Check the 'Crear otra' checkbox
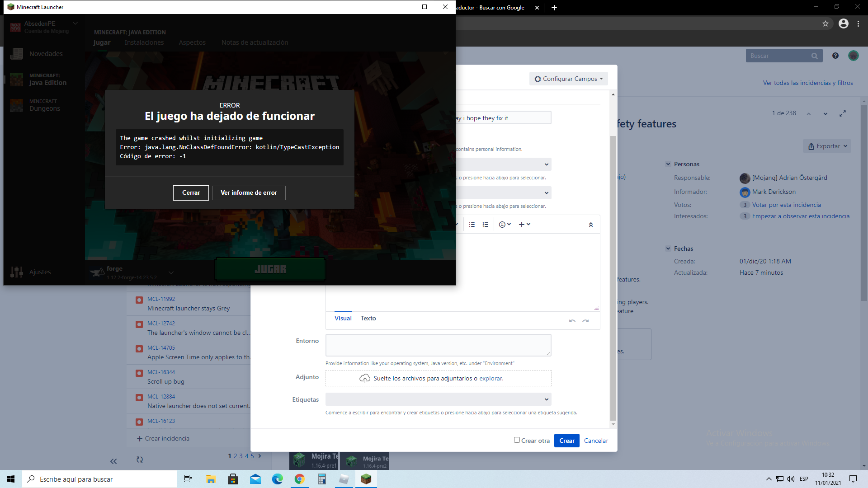The width and height of the screenshot is (868, 488). pyautogui.click(x=517, y=440)
